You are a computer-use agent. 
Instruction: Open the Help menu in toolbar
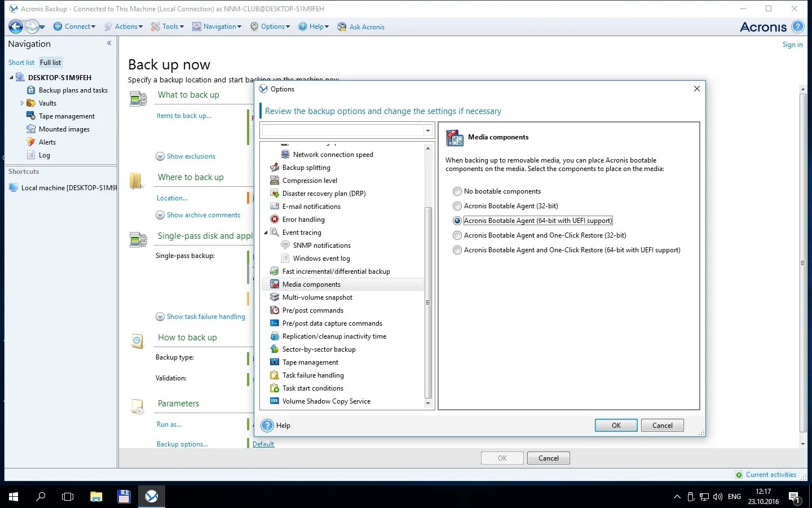pyautogui.click(x=314, y=27)
